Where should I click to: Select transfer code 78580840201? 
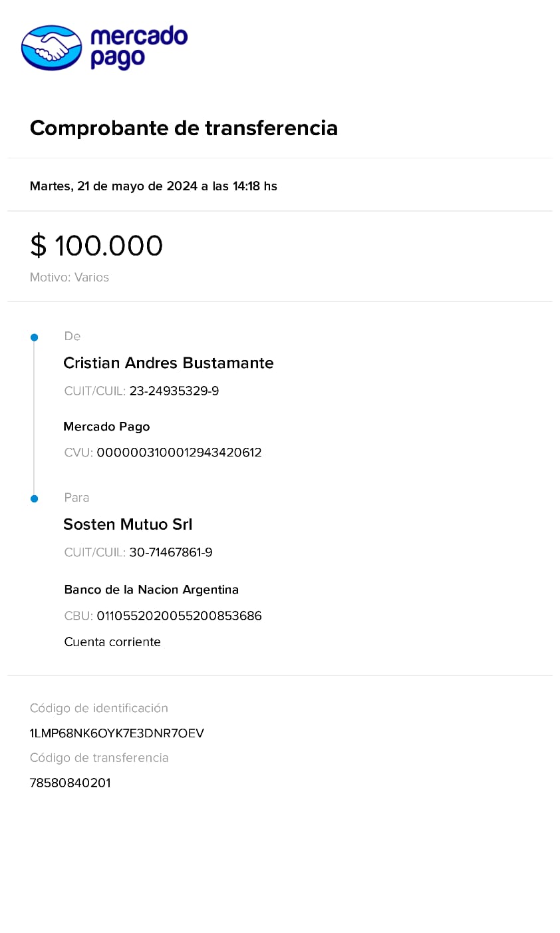(70, 783)
